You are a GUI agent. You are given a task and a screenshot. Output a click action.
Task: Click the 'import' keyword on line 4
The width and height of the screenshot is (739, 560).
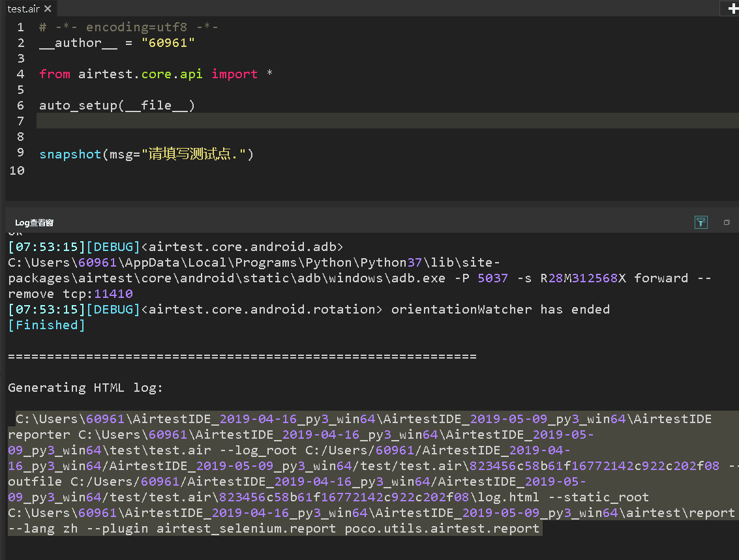click(x=235, y=74)
